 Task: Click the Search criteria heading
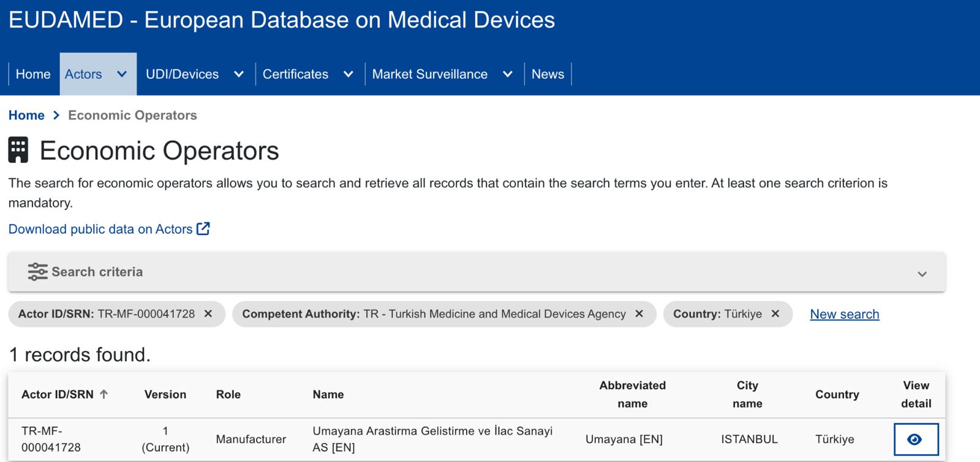[x=97, y=272]
